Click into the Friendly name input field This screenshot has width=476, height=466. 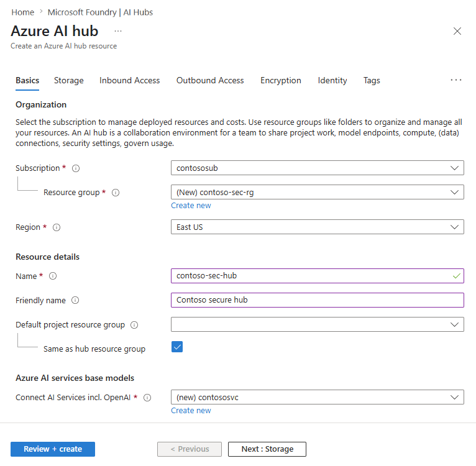click(318, 300)
